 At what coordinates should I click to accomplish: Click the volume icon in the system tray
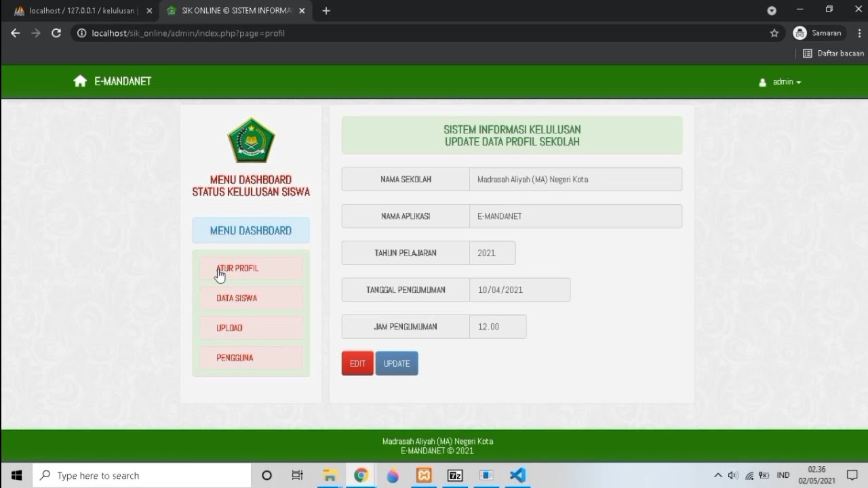point(732,475)
